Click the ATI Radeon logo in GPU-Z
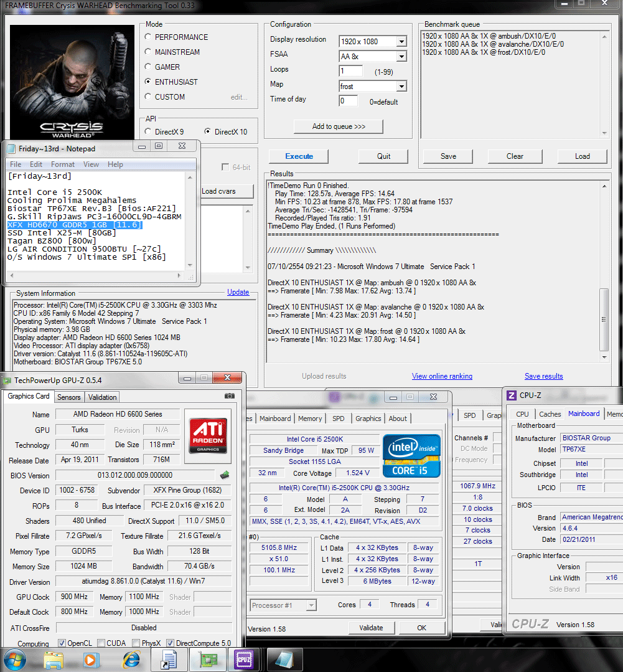 click(x=208, y=436)
